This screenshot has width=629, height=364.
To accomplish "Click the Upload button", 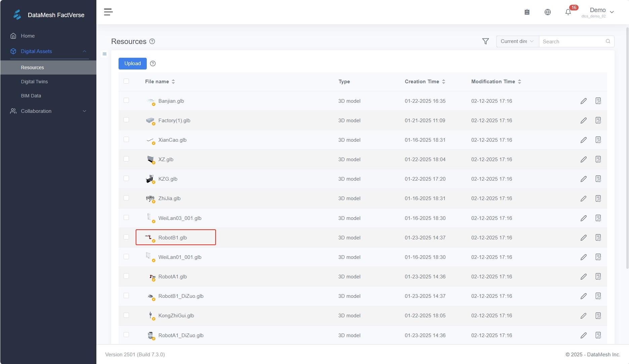I will click(132, 63).
